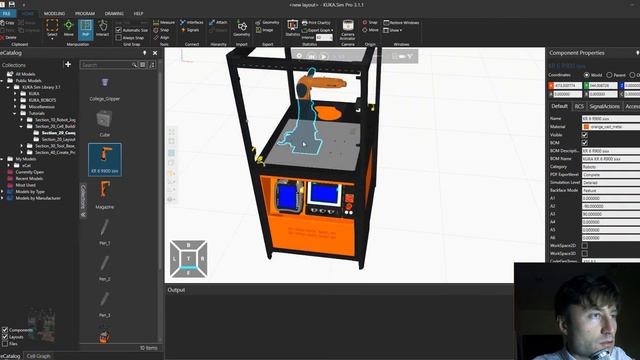Select the Select tool in Manipulation group
This screenshot has height=360, width=640.
[52, 28]
